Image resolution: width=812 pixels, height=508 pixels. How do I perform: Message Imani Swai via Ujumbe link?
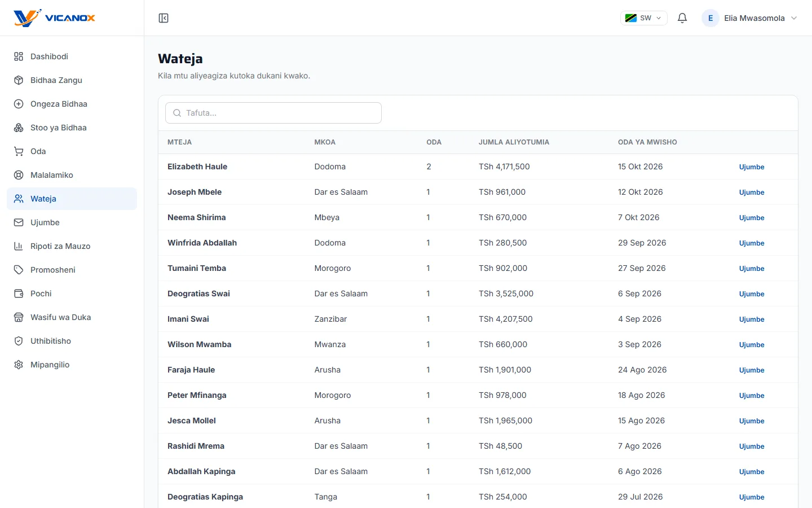[752, 319]
